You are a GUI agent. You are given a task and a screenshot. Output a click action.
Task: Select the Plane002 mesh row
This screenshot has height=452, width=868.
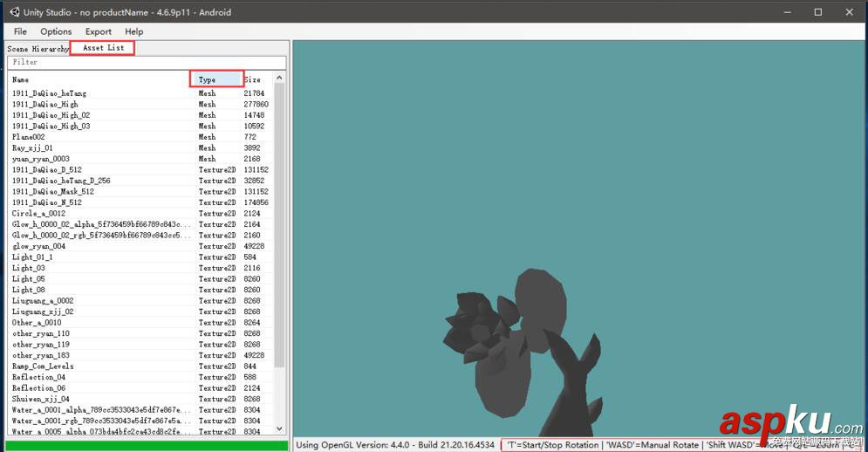pyautogui.click(x=141, y=137)
